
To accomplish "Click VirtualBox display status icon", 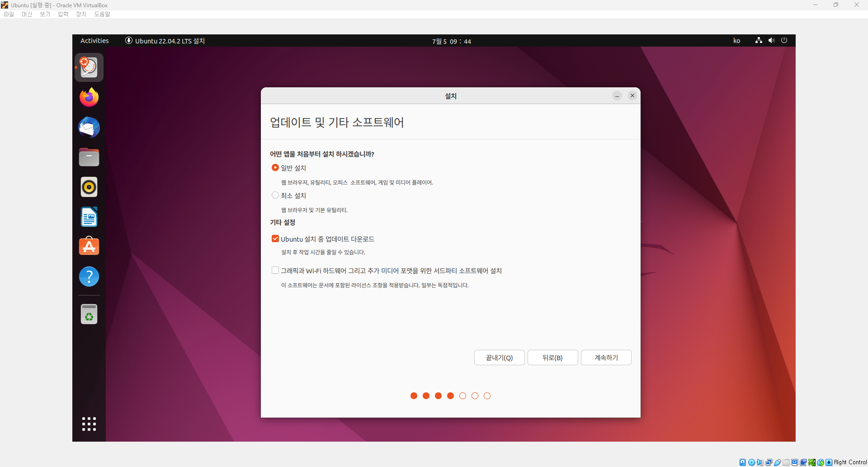I will pyautogui.click(x=795, y=462).
